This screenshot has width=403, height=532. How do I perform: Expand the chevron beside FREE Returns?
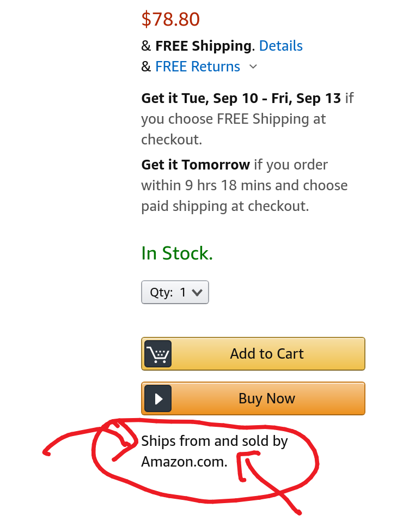[253, 66]
